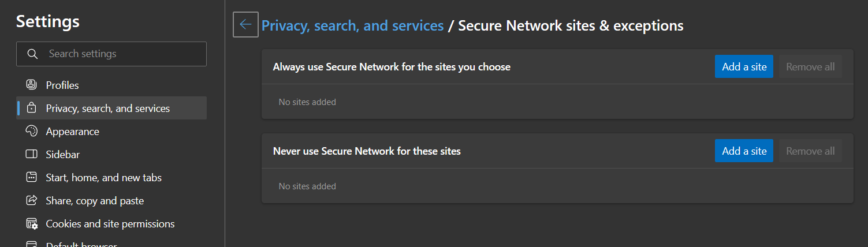
Task: Remove all sites from Never use list
Action: 810,151
